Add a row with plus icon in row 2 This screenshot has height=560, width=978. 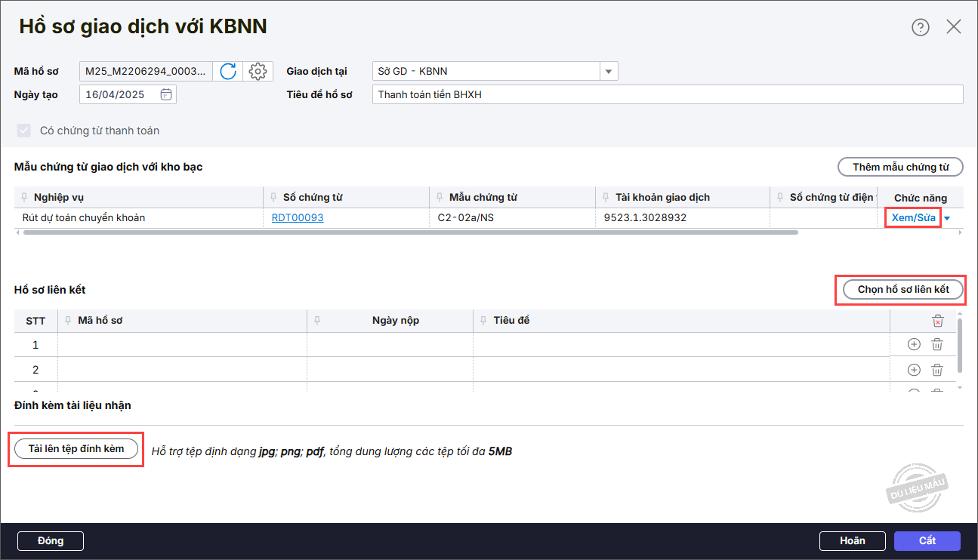tap(914, 370)
